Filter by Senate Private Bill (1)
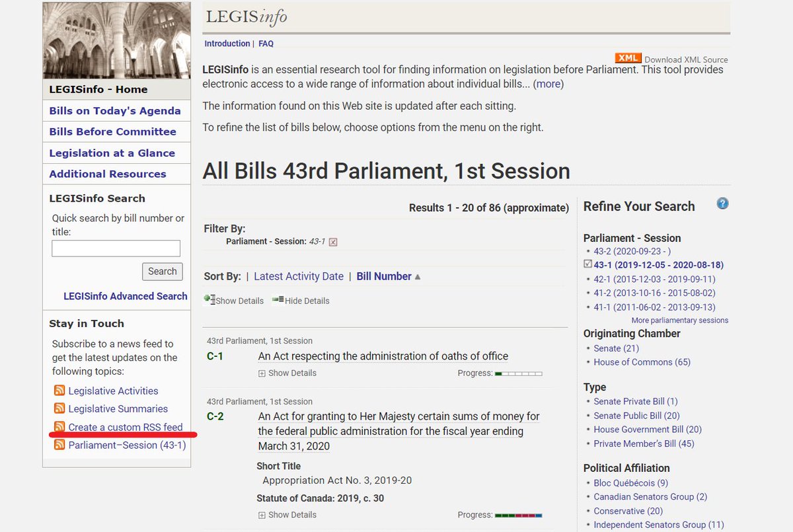 coord(636,401)
